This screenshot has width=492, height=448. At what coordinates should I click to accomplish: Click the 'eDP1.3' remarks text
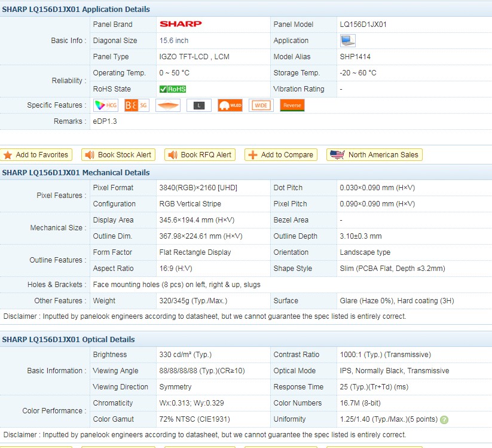coord(105,121)
